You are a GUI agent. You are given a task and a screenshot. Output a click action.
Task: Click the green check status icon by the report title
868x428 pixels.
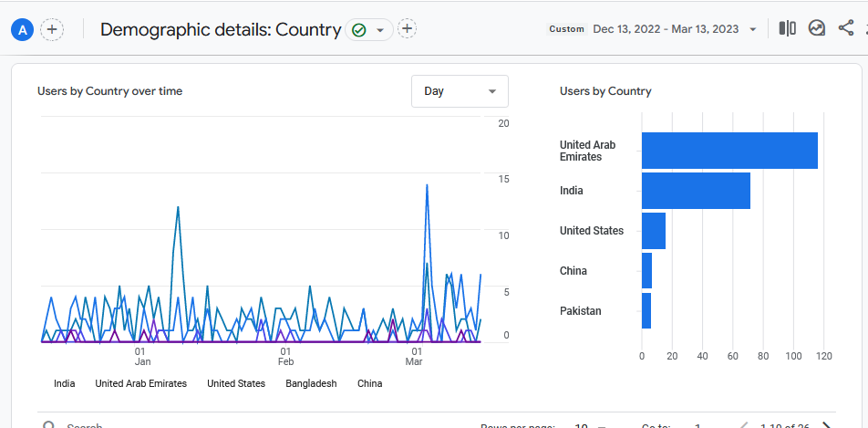pyautogui.click(x=358, y=30)
